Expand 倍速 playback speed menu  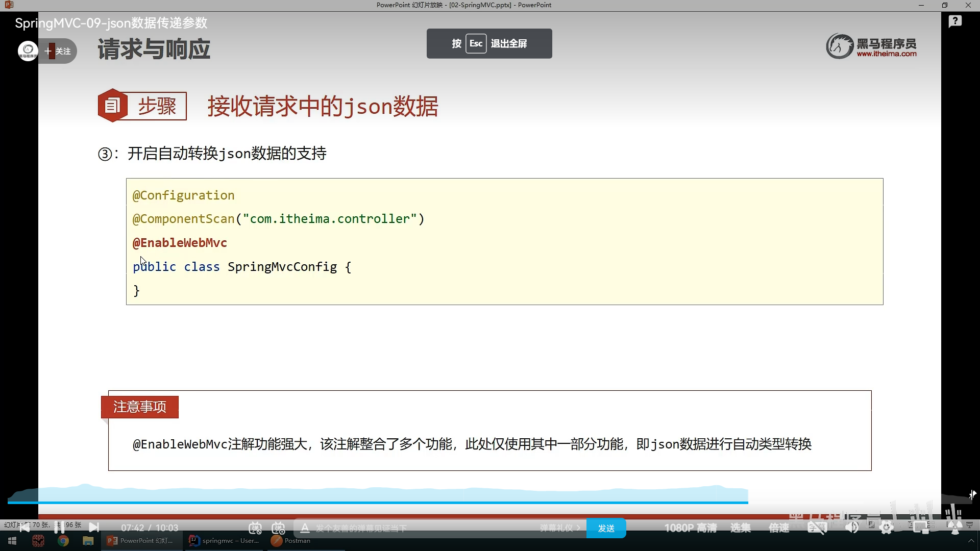point(779,528)
